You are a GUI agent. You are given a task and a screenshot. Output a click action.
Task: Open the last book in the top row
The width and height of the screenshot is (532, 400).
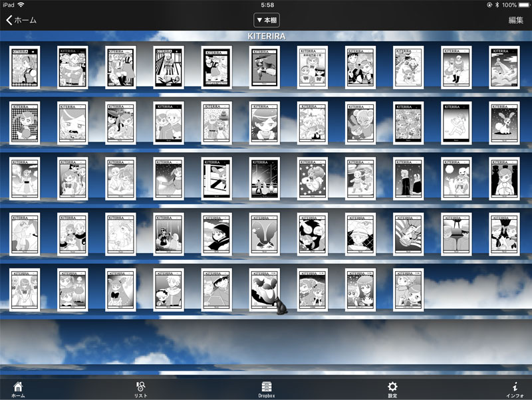click(x=503, y=68)
